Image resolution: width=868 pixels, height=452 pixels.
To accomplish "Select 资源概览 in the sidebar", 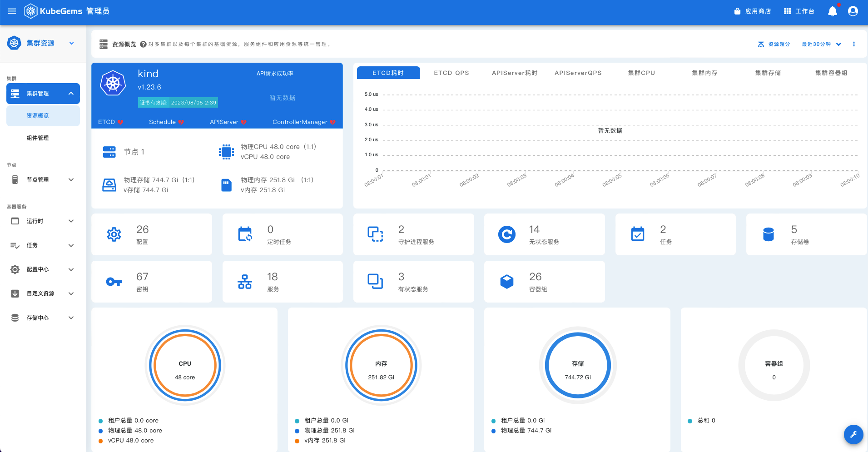I will pos(43,116).
